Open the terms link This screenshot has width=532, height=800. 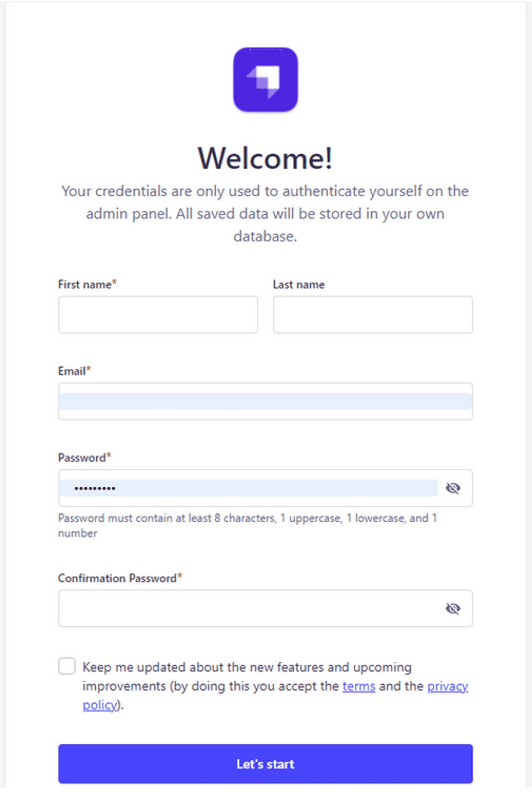point(359,686)
